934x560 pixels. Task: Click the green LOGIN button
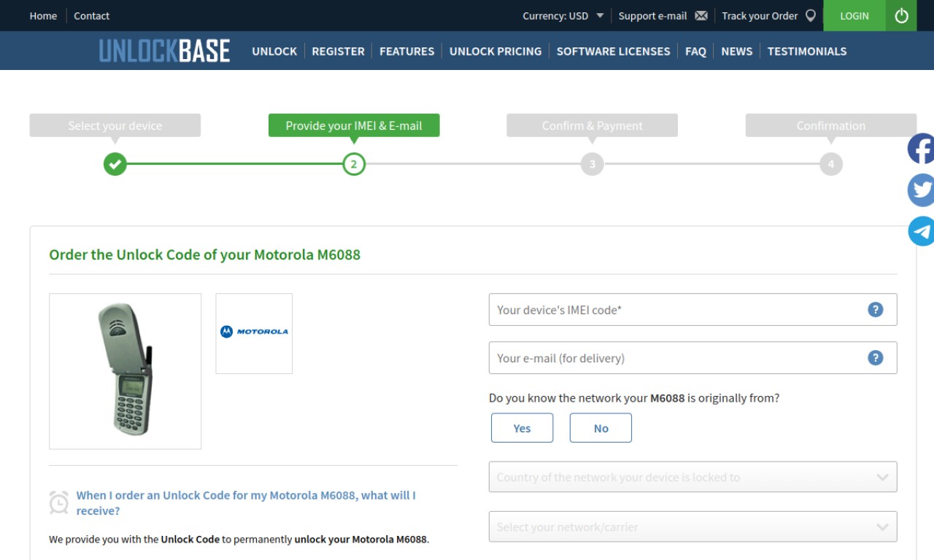[x=854, y=15]
